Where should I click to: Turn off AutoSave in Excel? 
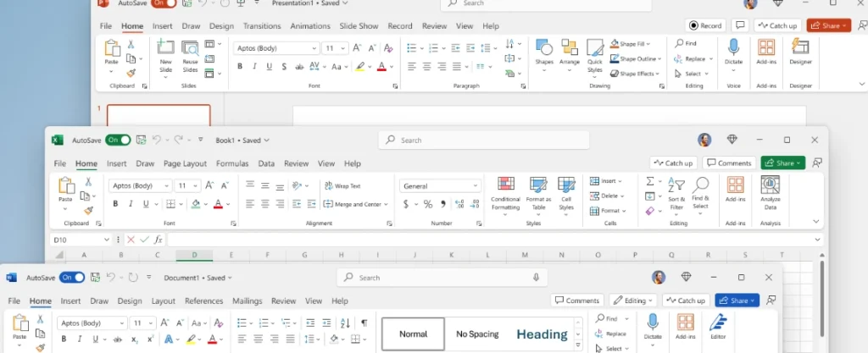point(118,141)
